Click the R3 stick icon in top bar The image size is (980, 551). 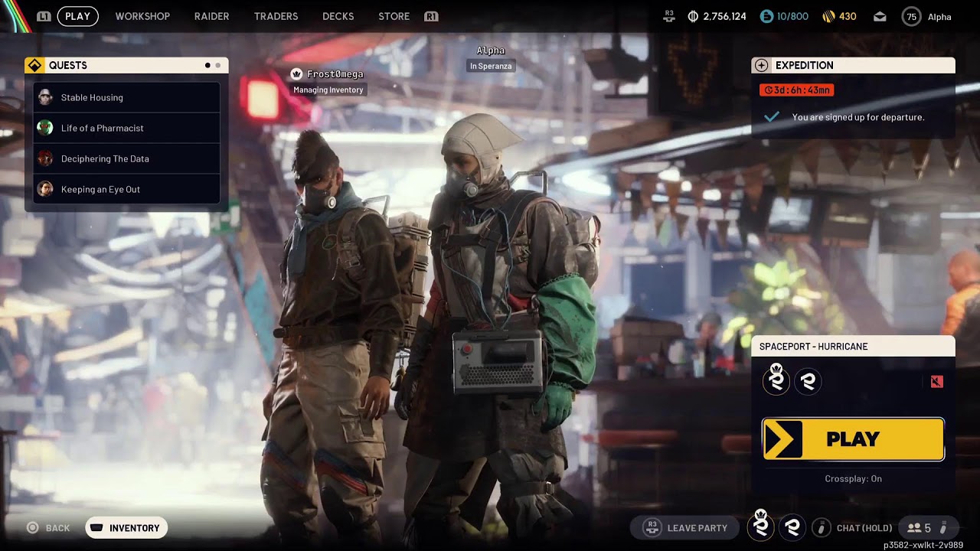click(669, 15)
